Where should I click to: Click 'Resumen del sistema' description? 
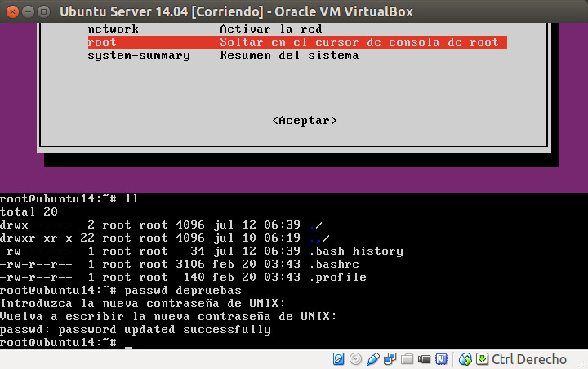[x=289, y=56]
